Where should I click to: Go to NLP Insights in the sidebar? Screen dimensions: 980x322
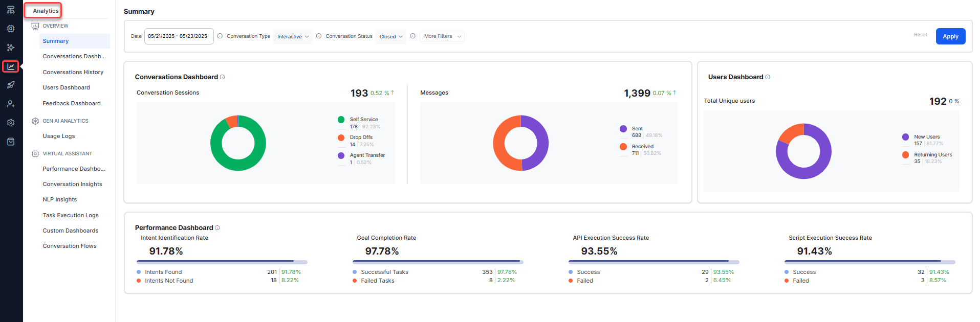pyautogui.click(x=60, y=200)
